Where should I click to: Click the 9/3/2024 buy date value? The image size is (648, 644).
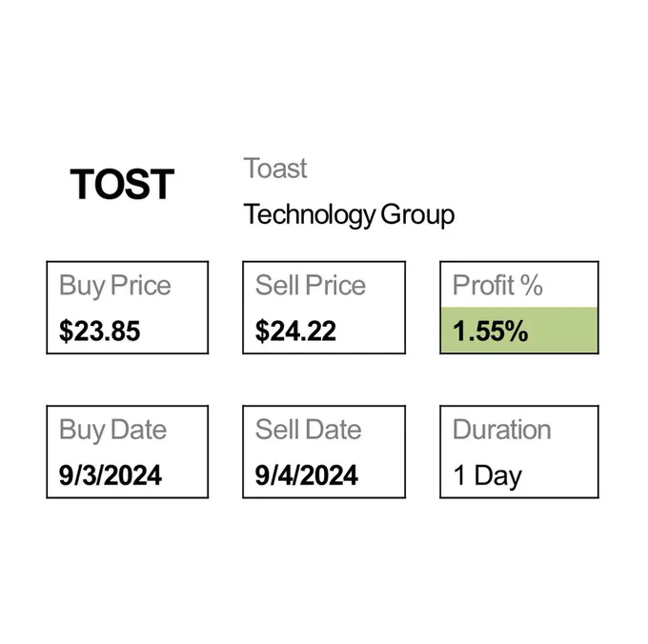click(111, 475)
